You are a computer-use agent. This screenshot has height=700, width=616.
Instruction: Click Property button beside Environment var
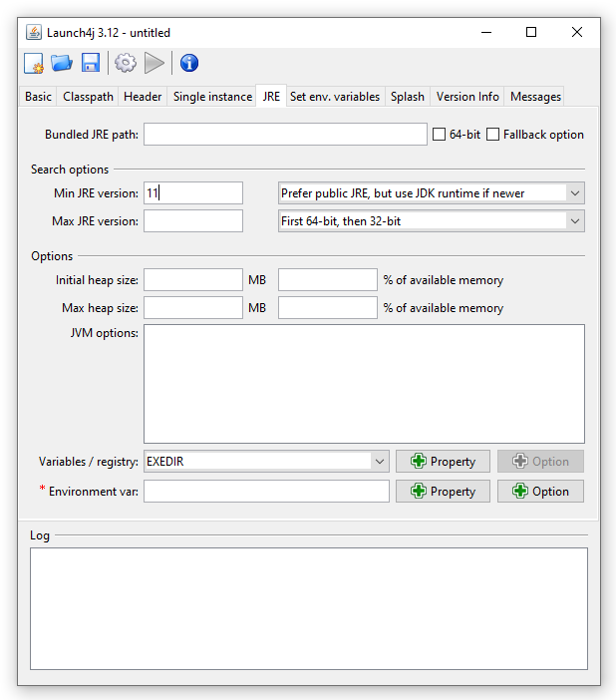click(x=443, y=491)
